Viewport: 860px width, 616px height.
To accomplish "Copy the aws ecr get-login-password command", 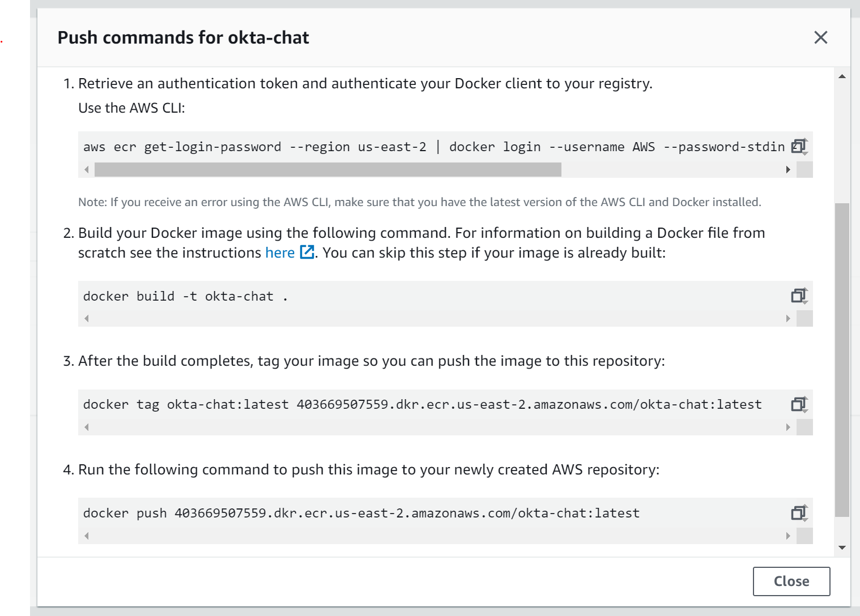I will (799, 146).
